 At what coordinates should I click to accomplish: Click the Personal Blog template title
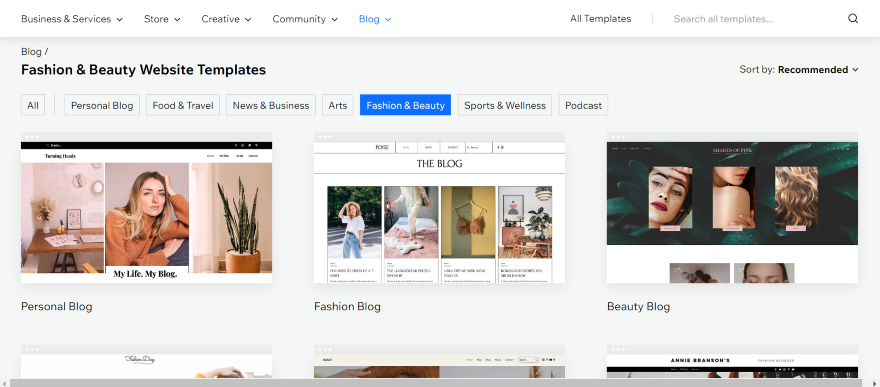pos(57,306)
